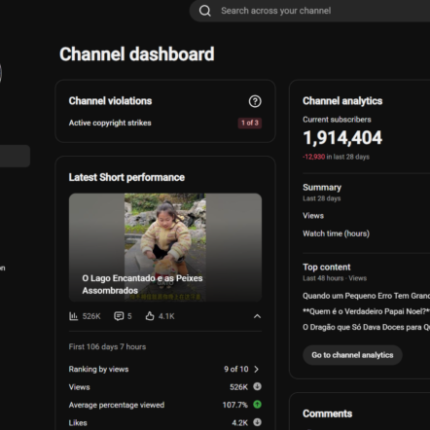Click 'Last 48 hours · Views' text

(x=335, y=278)
